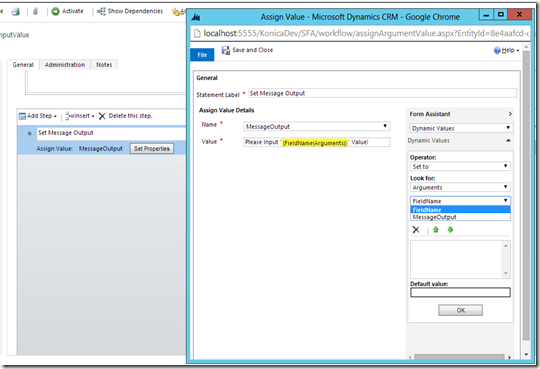
Task: Open the Name dropdown MessageOutput
Action: [317, 126]
